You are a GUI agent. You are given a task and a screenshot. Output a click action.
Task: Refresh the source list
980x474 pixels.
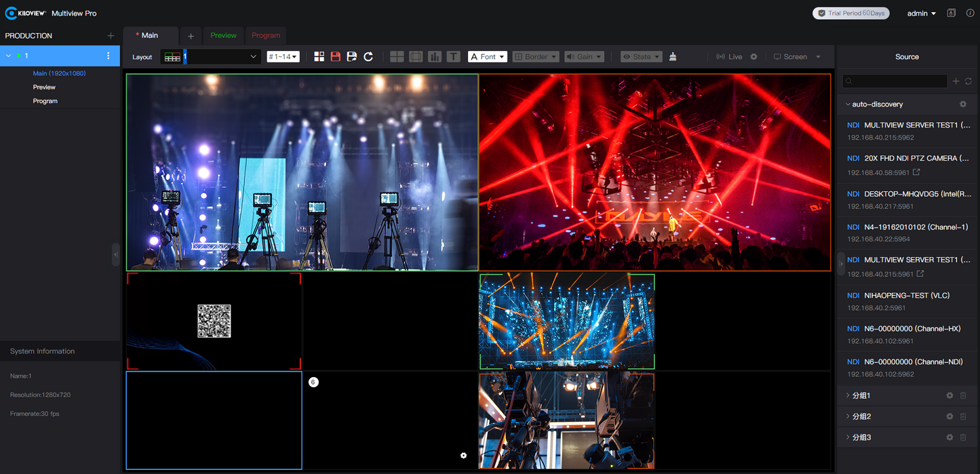point(968,81)
